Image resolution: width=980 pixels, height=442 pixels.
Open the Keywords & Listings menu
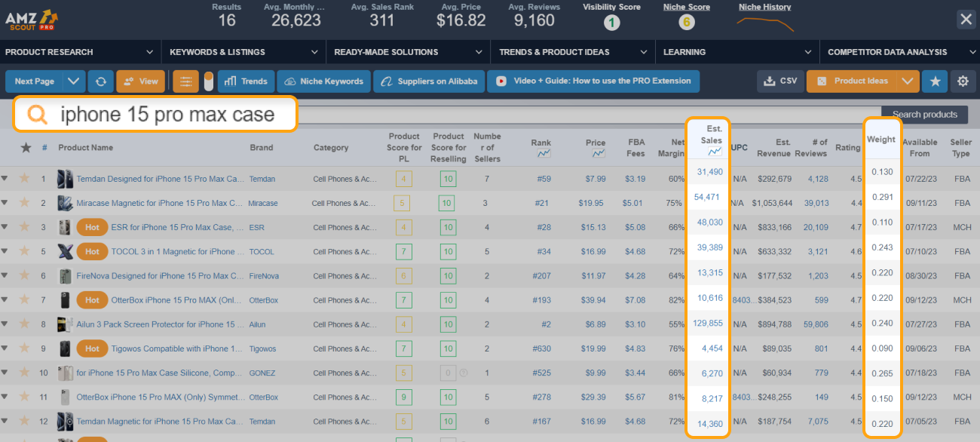tap(243, 52)
